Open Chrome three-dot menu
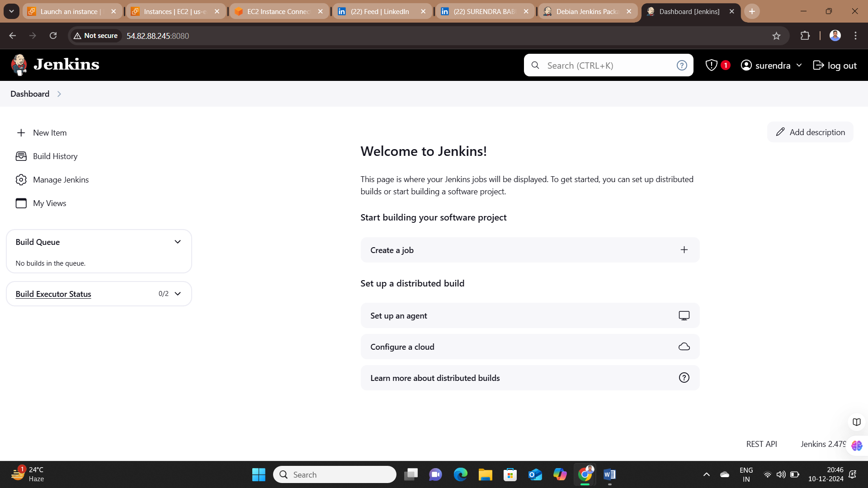This screenshot has height=488, width=868. coord(855,36)
